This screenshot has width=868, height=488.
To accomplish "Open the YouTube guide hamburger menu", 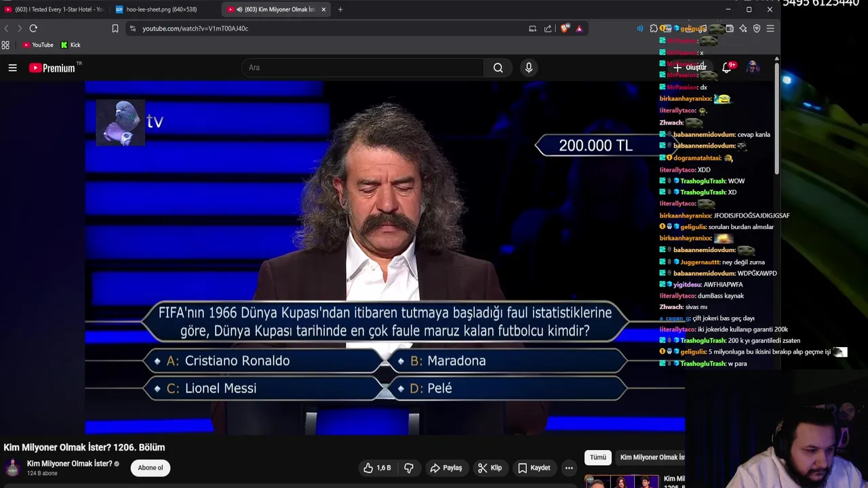I will pos(12,68).
